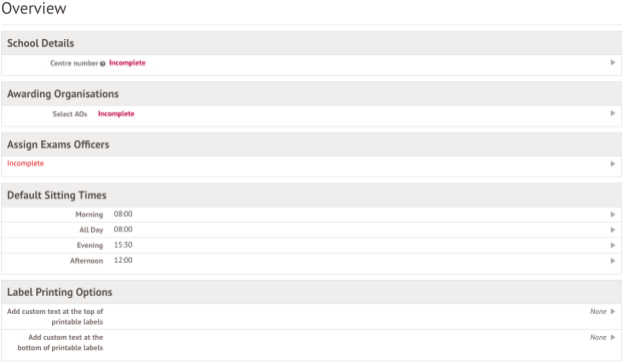Select the Morning 08:00 time value

pos(123,214)
